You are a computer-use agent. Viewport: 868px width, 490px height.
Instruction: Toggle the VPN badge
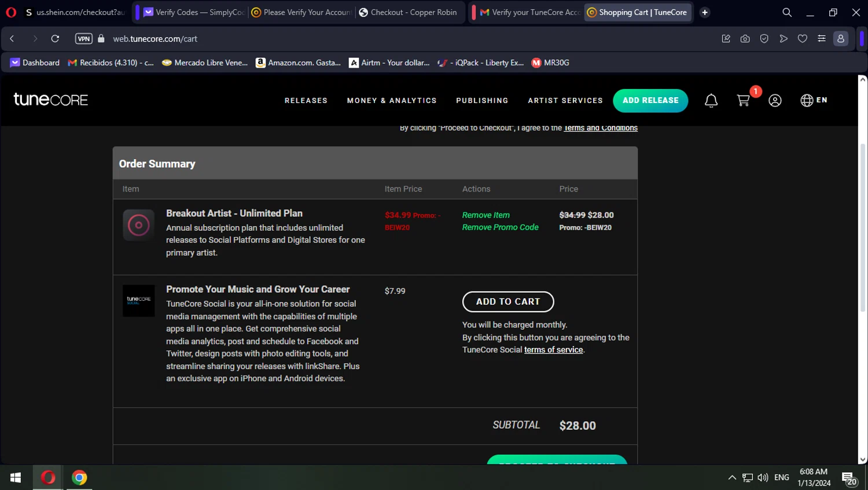[84, 39]
